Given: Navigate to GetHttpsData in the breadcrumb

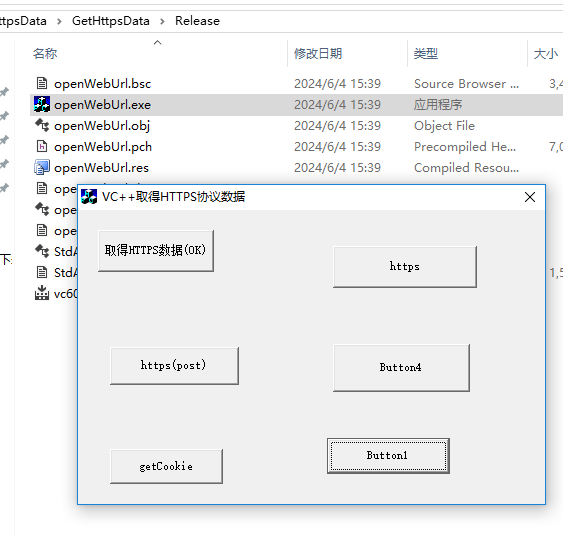Looking at the screenshot, I should (x=111, y=21).
